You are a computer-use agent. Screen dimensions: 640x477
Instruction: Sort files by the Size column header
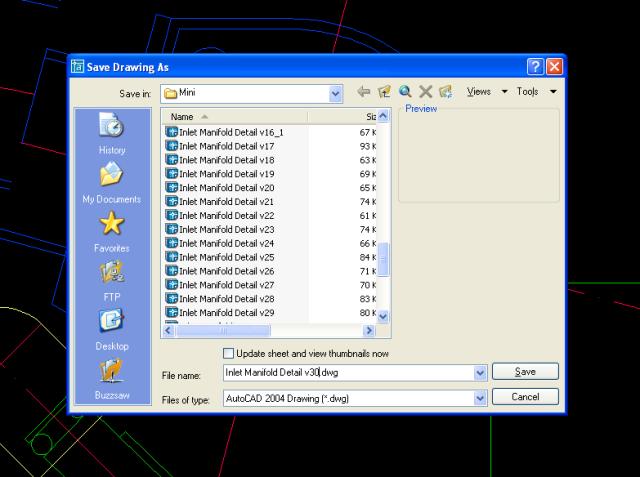[x=342, y=117]
